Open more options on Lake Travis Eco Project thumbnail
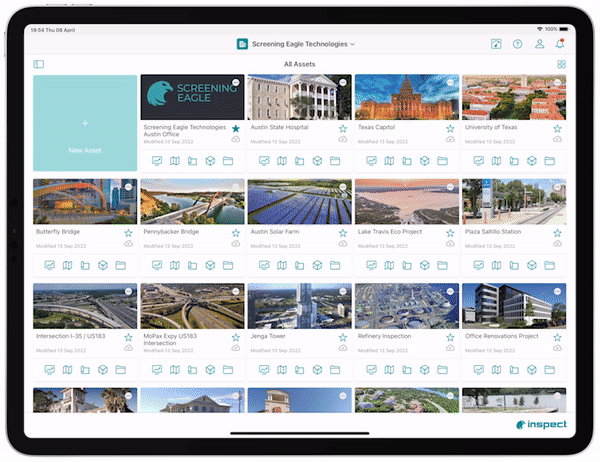Viewport: 600px width, 462px height. tap(450, 187)
